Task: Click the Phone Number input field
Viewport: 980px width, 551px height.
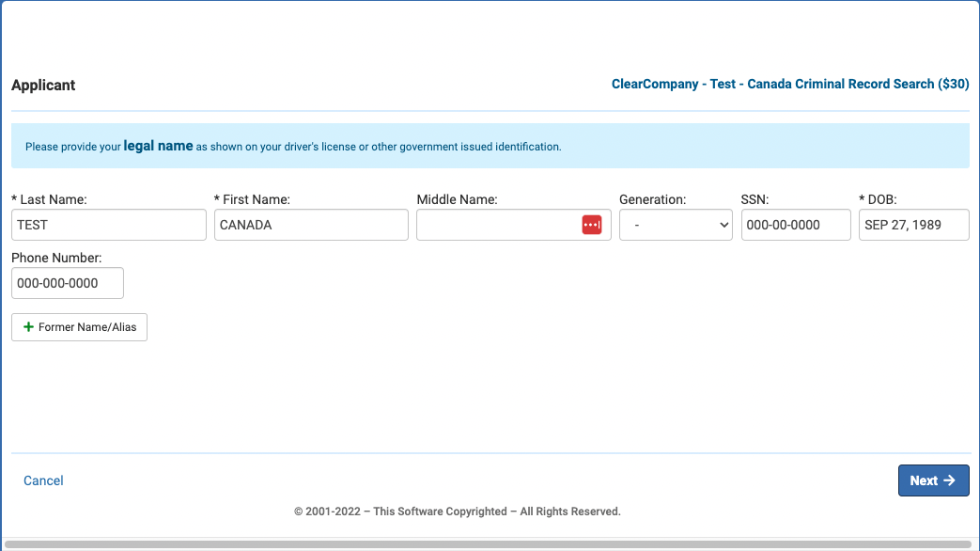Action: point(68,283)
